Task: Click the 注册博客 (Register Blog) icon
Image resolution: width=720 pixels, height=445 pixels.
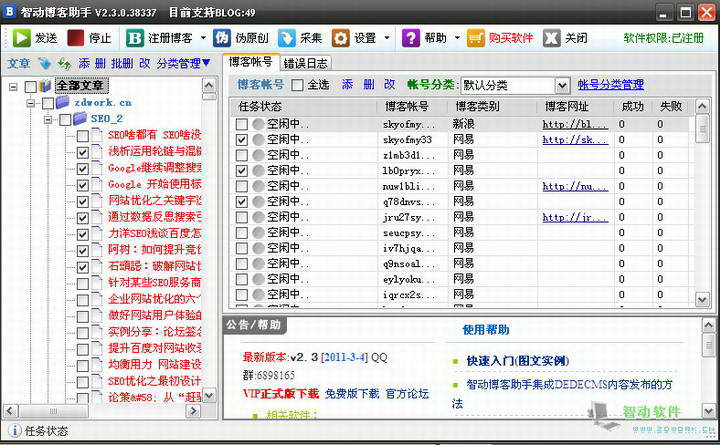Action: click(135, 37)
